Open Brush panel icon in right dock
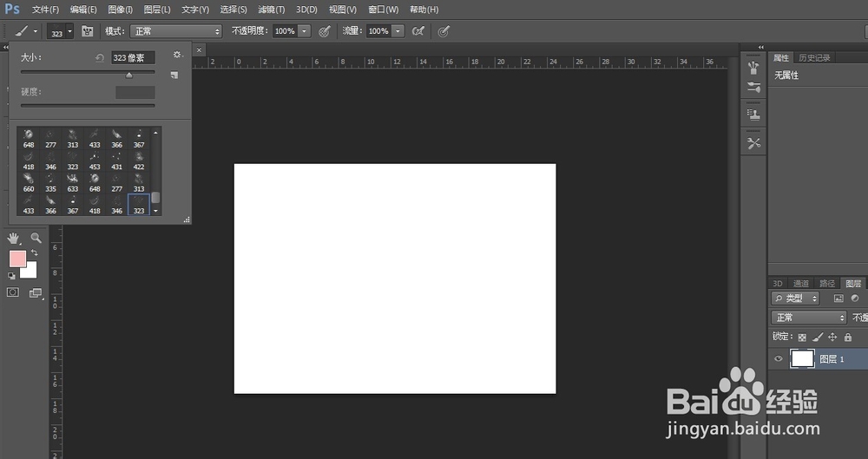The image size is (868, 459). pyautogui.click(x=753, y=68)
